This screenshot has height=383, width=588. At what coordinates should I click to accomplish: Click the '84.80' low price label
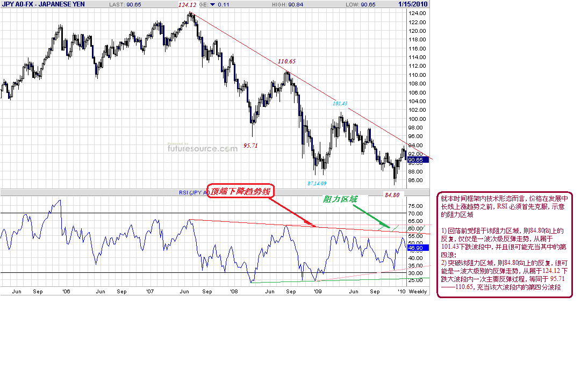click(x=392, y=195)
